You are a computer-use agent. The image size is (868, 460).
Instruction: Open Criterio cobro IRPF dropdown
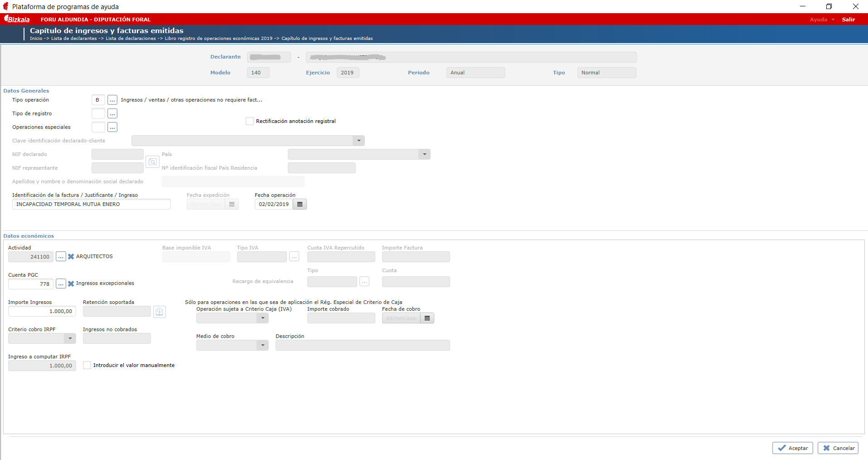point(70,338)
